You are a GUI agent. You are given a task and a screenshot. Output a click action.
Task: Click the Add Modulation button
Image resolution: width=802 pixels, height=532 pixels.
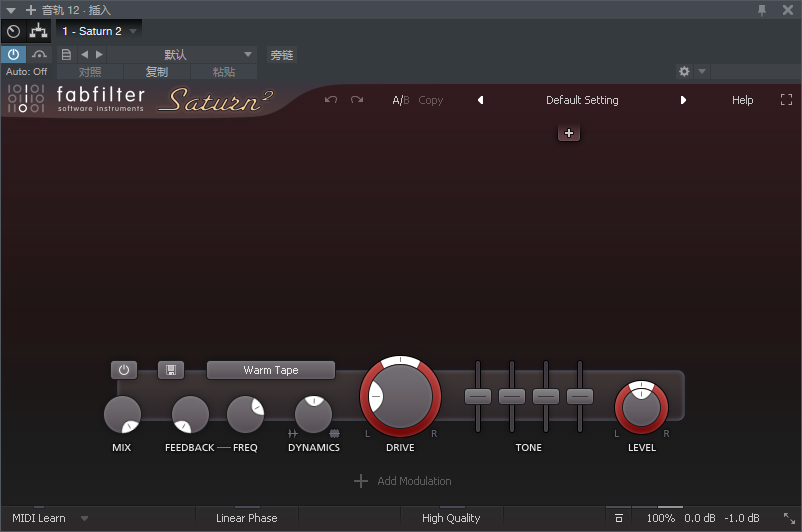[x=403, y=481]
